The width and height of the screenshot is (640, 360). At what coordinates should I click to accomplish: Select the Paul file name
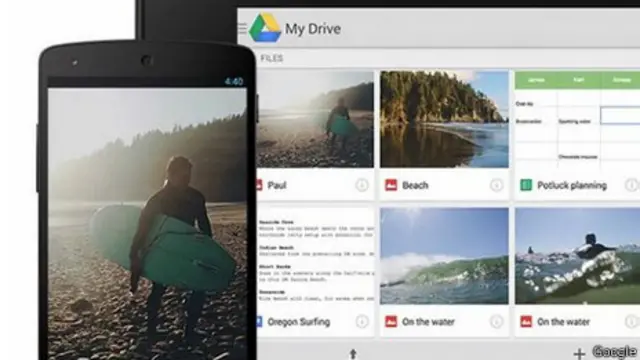click(x=277, y=185)
